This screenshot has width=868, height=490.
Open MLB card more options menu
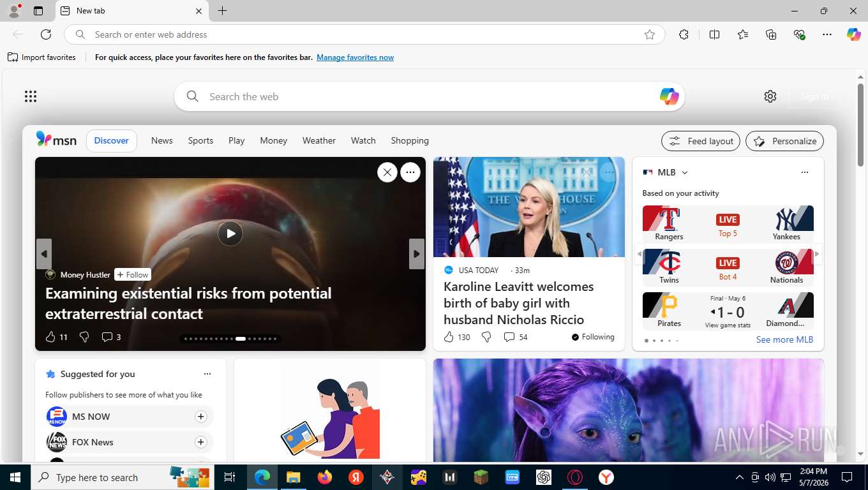coord(804,172)
